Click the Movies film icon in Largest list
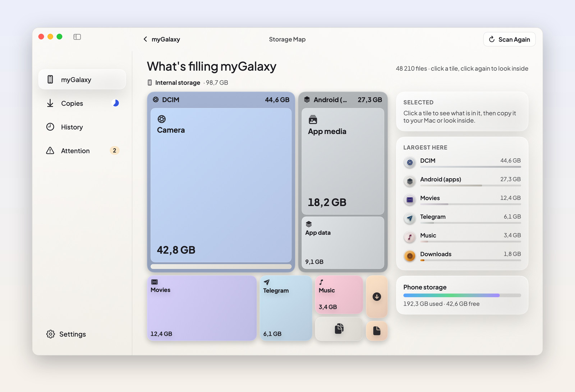 click(x=410, y=200)
